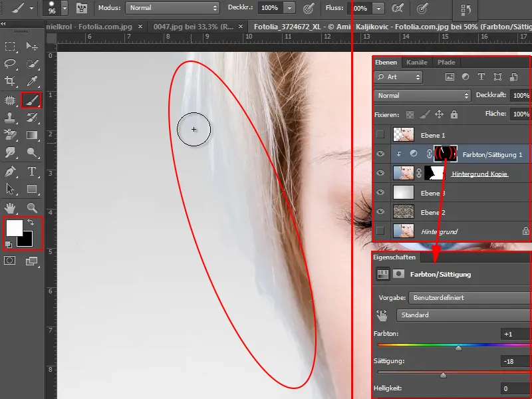Select the Crop tool
Viewport: 532px width, 399px height.
pos(10,80)
